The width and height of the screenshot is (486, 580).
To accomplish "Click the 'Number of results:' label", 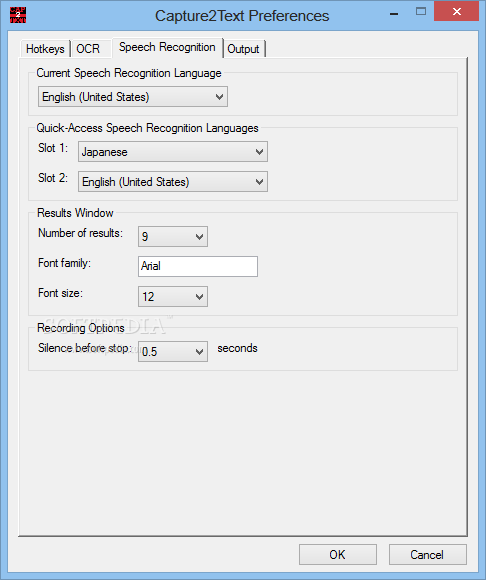I will (x=80, y=233).
